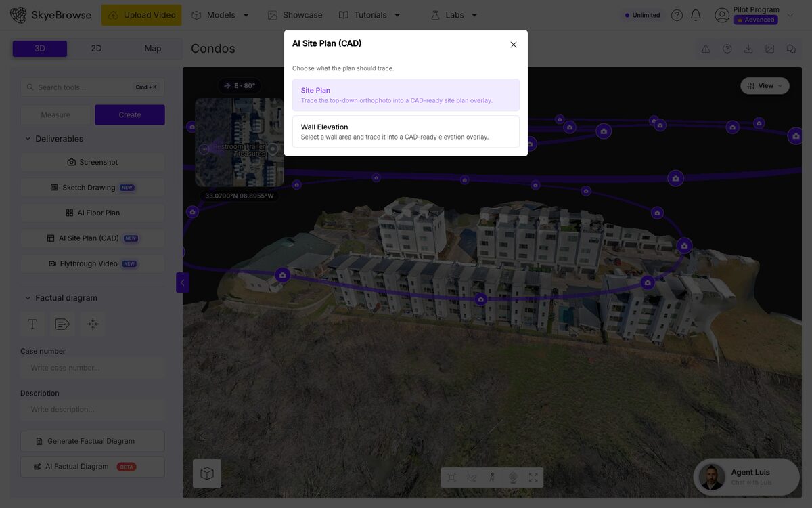Click the screenshot camera icon
Image resolution: width=812 pixels, height=508 pixels.
(72, 163)
